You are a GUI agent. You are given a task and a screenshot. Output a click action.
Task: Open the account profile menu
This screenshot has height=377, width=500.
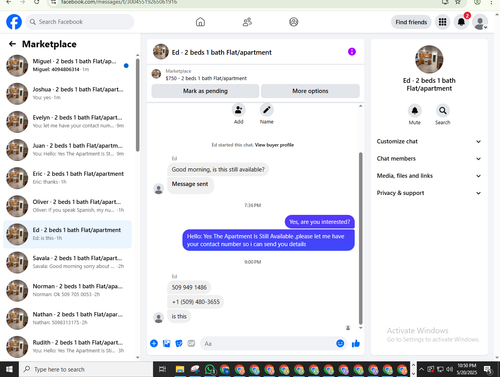point(480,22)
